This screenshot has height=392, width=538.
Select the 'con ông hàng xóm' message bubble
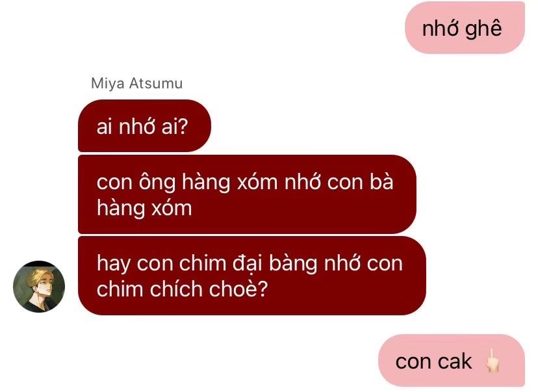[x=247, y=194]
